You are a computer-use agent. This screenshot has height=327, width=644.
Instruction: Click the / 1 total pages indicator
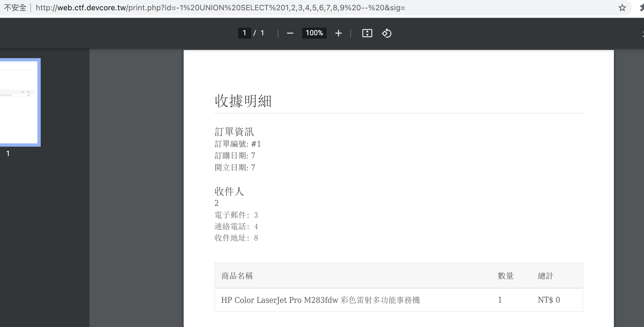pos(259,33)
